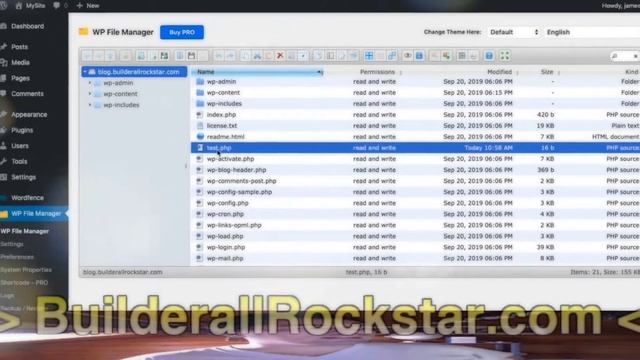Expand the wp-content tree folder arrow
The width and height of the screenshot is (640, 360).
point(90,94)
